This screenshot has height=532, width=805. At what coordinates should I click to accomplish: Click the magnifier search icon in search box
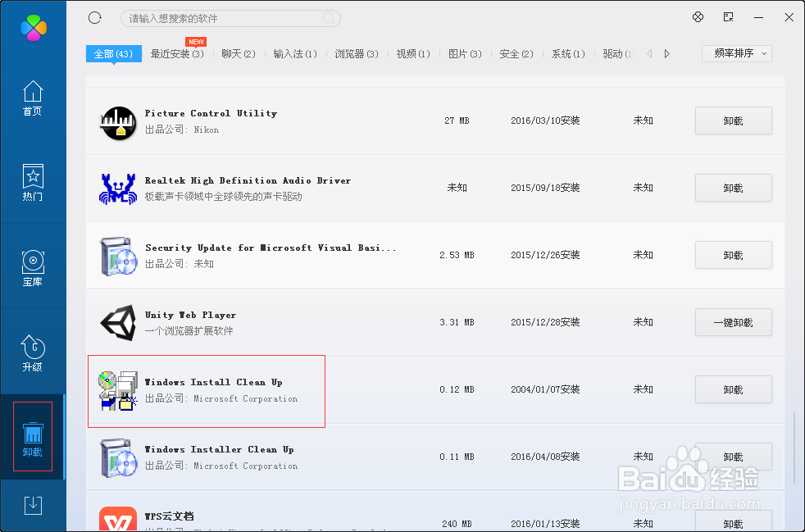(x=329, y=19)
